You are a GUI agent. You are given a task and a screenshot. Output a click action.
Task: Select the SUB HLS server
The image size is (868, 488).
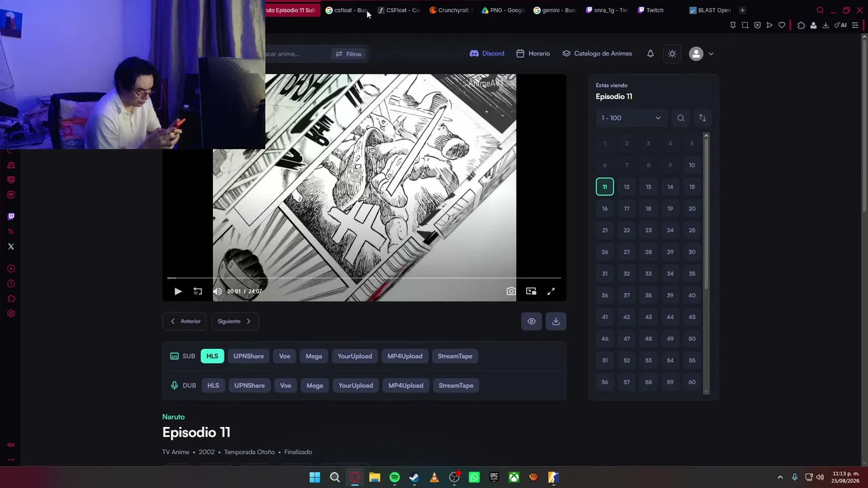[x=212, y=356]
